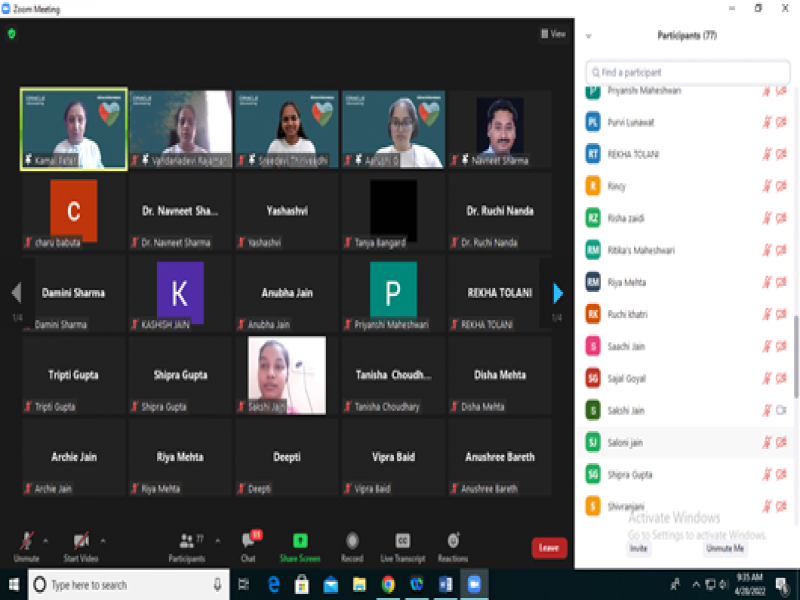
Task: Click the Live Transcript CC icon
Action: (402, 542)
